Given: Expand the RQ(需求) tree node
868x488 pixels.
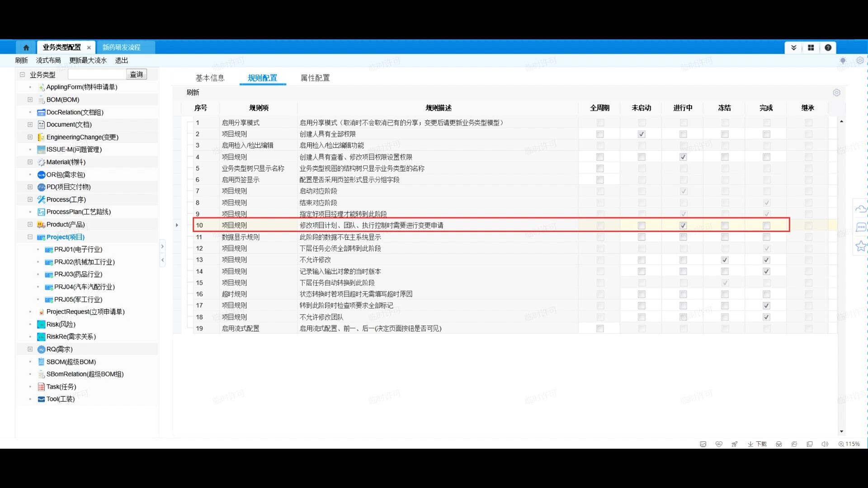Looking at the screenshot, I should [x=30, y=349].
